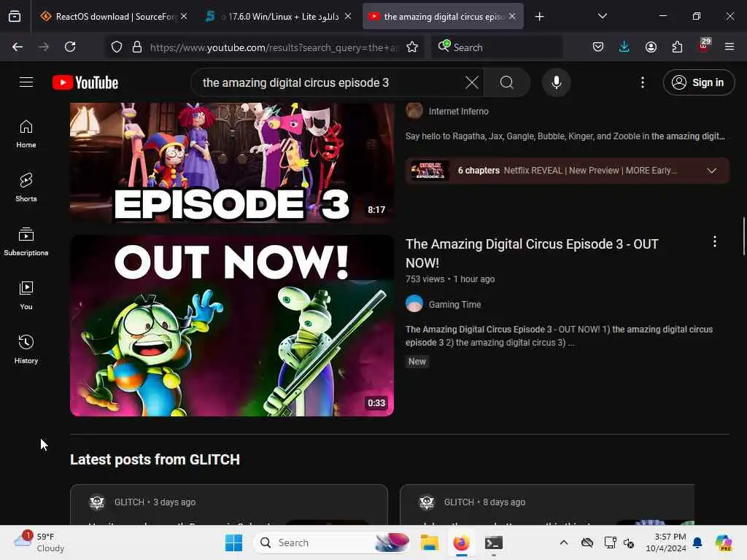
Task: Bookmark this page with the star
Action: click(x=412, y=47)
